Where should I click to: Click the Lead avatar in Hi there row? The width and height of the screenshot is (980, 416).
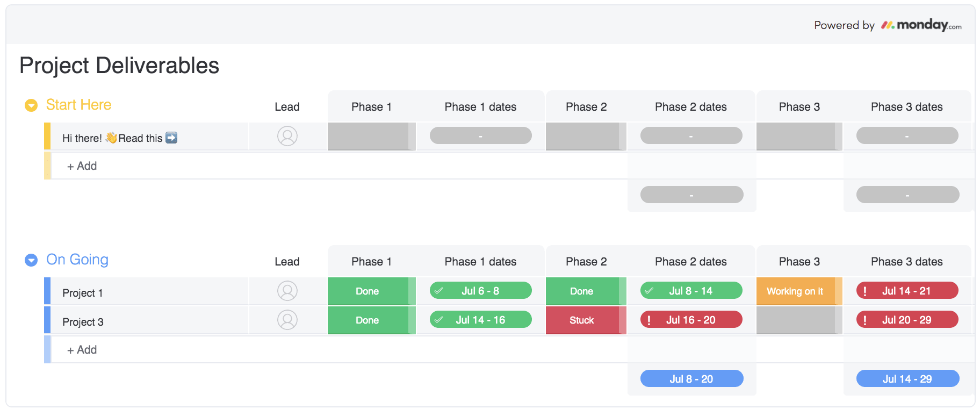tap(287, 136)
